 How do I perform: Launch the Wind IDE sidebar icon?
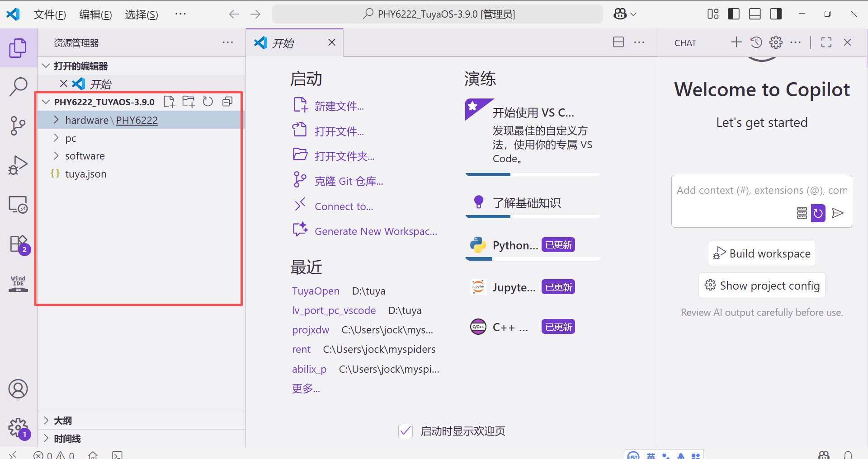click(x=18, y=283)
